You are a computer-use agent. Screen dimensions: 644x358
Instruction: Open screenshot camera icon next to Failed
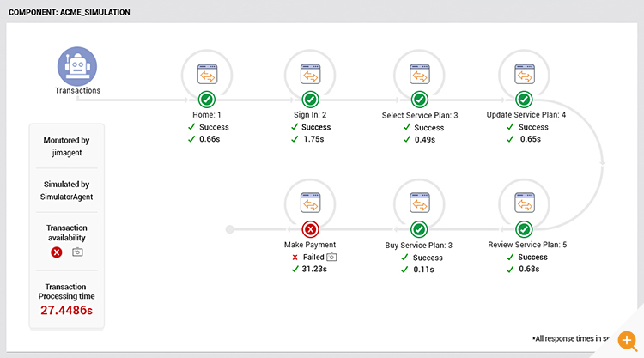tap(331, 257)
